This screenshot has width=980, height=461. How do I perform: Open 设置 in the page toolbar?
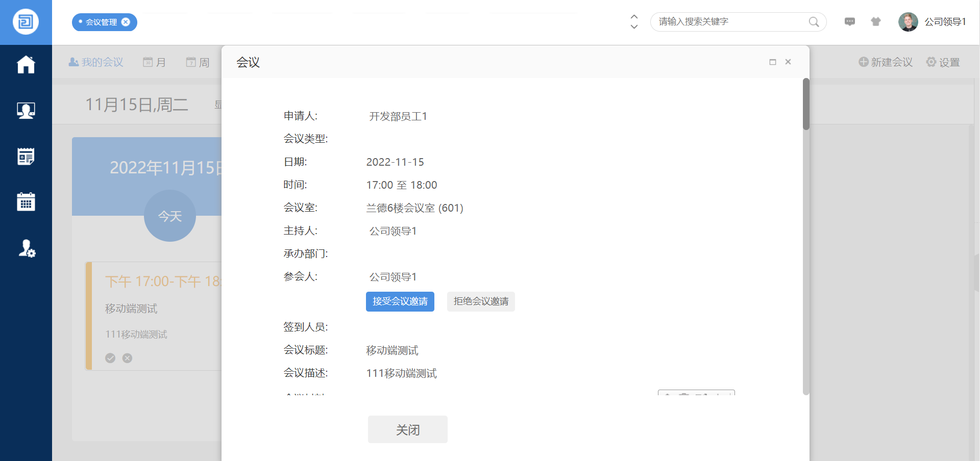tap(943, 62)
